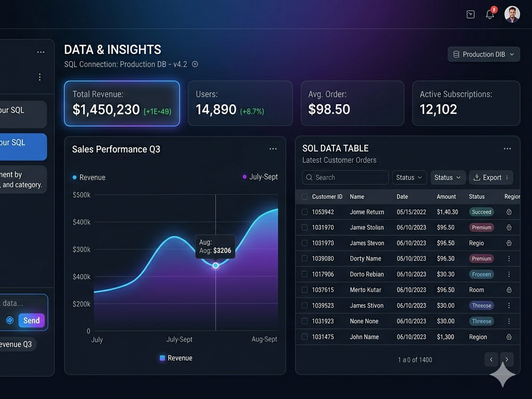Open the user profile avatar

[512, 14]
